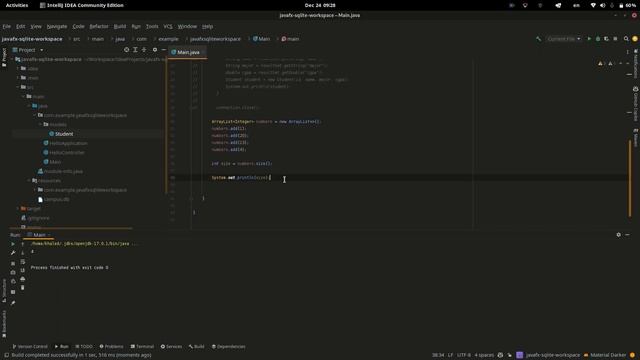Open the Current File run configuration dropdown
The width and height of the screenshot is (640, 360).
564,39
